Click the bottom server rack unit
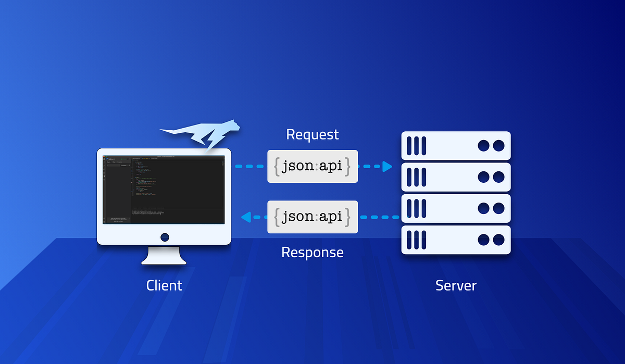The width and height of the screenshot is (625, 364). [x=456, y=241]
